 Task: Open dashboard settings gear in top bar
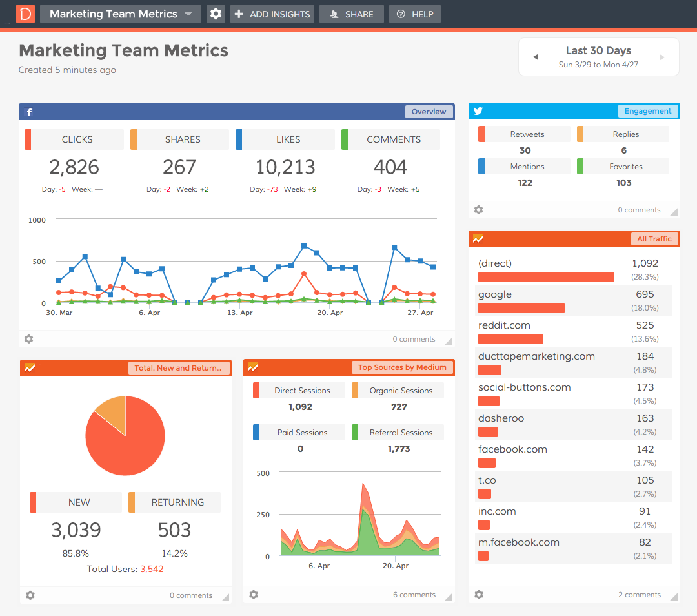tap(216, 14)
